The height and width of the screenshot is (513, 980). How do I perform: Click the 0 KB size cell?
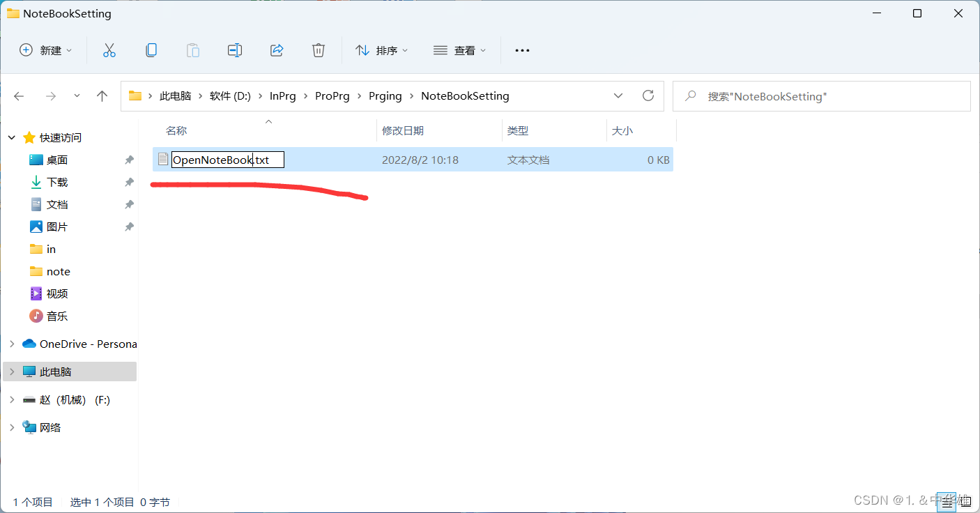click(659, 160)
